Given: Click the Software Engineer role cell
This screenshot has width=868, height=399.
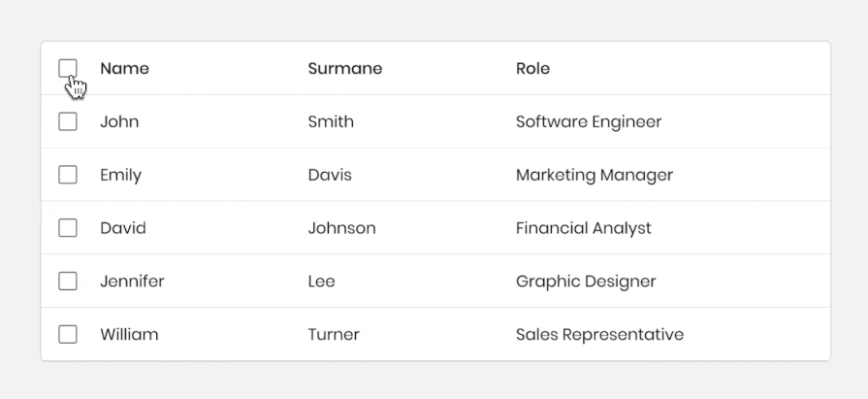Looking at the screenshot, I should 588,121.
